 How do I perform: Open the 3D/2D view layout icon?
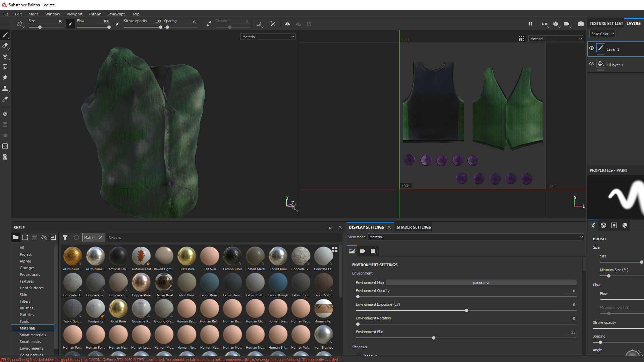[545, 24]
